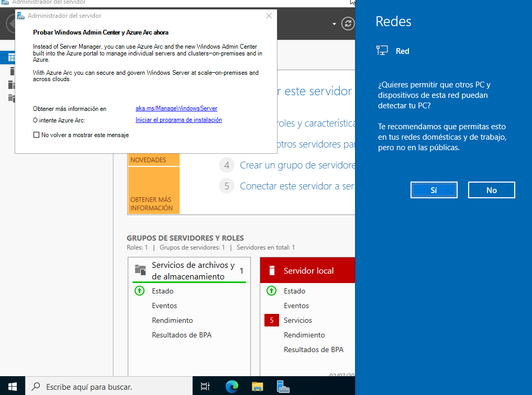Viewport: 532px width, 395px height.
Task: Select File and Storage Services sidebar icon
Action: click(12, 98)
